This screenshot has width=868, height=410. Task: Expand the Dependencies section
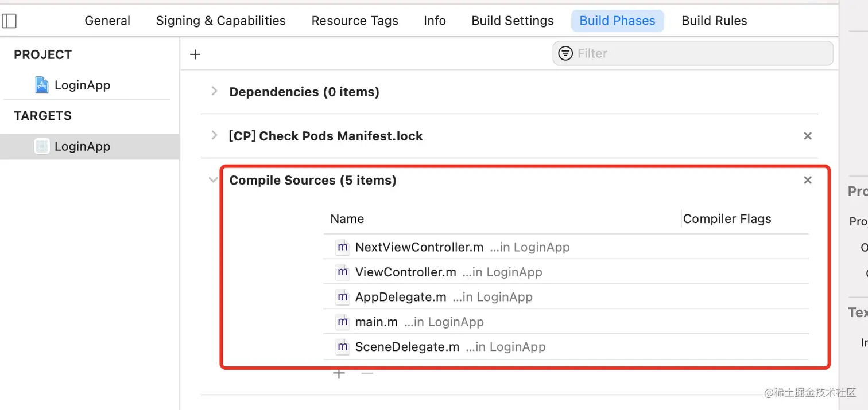click(214, 91)
